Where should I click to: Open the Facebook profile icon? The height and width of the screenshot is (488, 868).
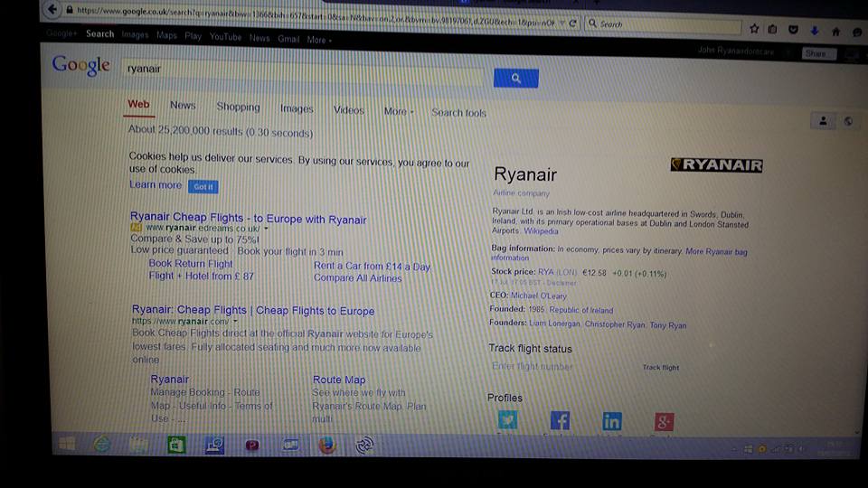click(x=560, y=420)
